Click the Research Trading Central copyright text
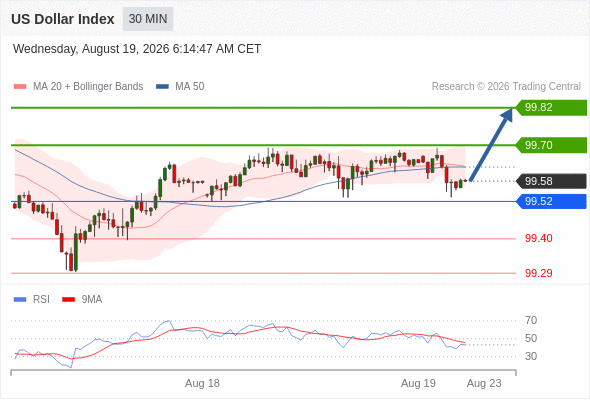 tap(506, 87)
